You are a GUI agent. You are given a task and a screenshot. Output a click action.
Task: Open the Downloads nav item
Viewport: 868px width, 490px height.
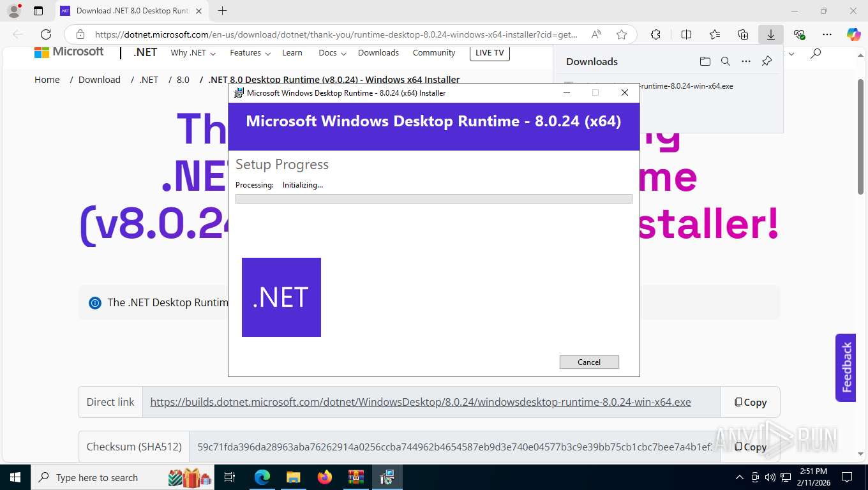point(378,53)
